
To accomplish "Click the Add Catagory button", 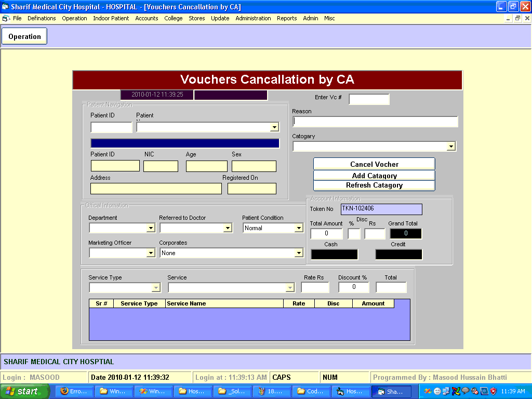I will 374,176.
